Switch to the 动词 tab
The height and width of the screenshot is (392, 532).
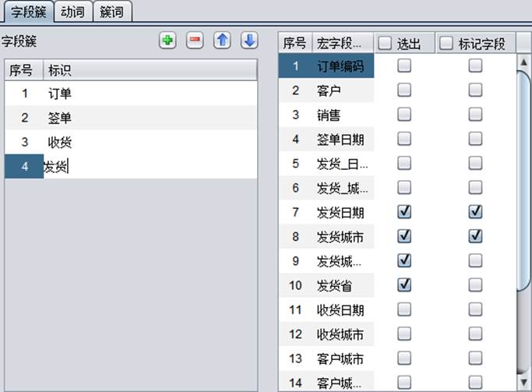pyautogui.click(x=73, y=12)
